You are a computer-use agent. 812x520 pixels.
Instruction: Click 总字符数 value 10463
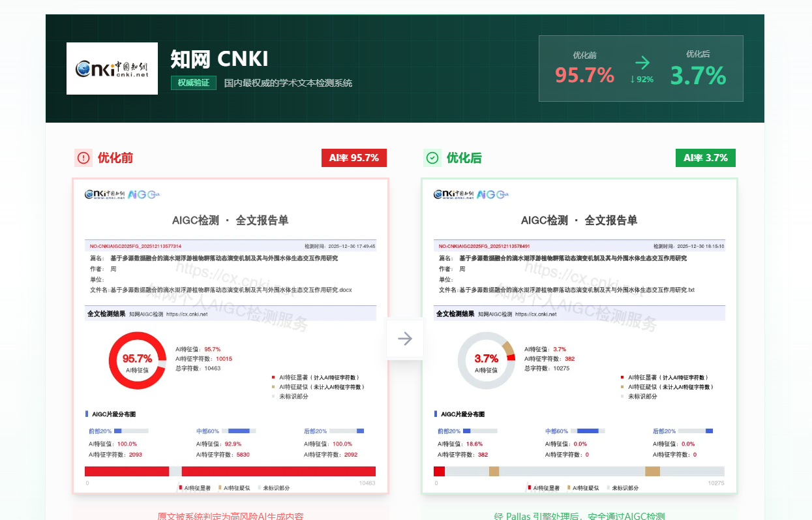[213, 369]
